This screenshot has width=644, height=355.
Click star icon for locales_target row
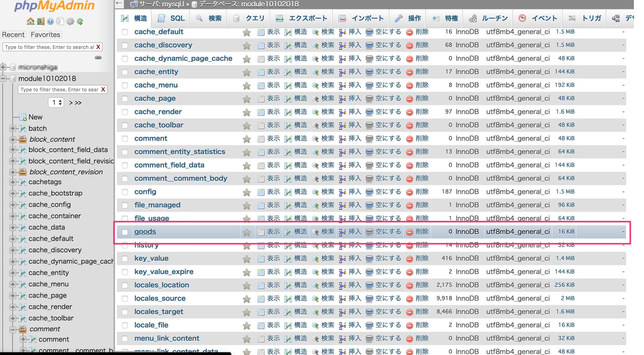click(246, 312)
